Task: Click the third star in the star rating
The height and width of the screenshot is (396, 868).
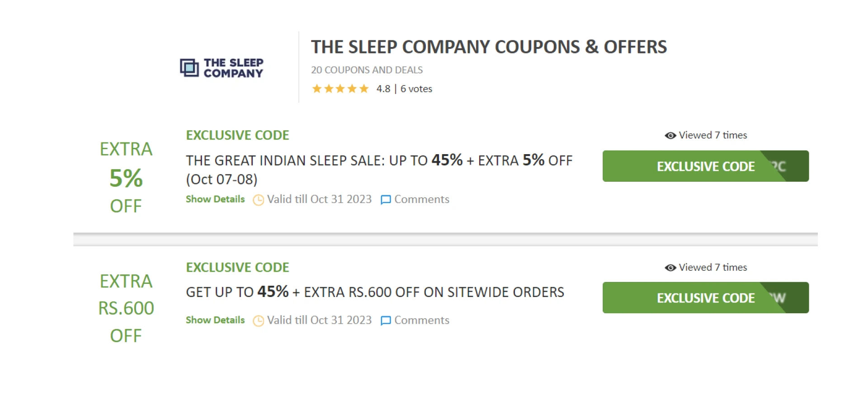Action: [341, 89]
